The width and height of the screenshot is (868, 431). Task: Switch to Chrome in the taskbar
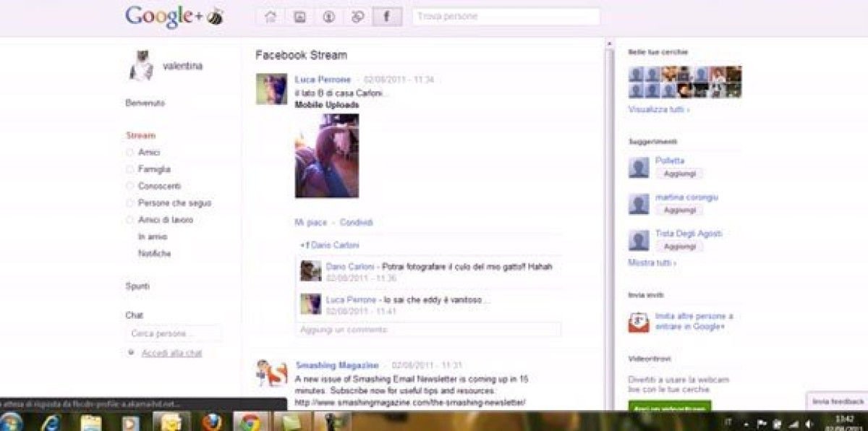(251, 422)
